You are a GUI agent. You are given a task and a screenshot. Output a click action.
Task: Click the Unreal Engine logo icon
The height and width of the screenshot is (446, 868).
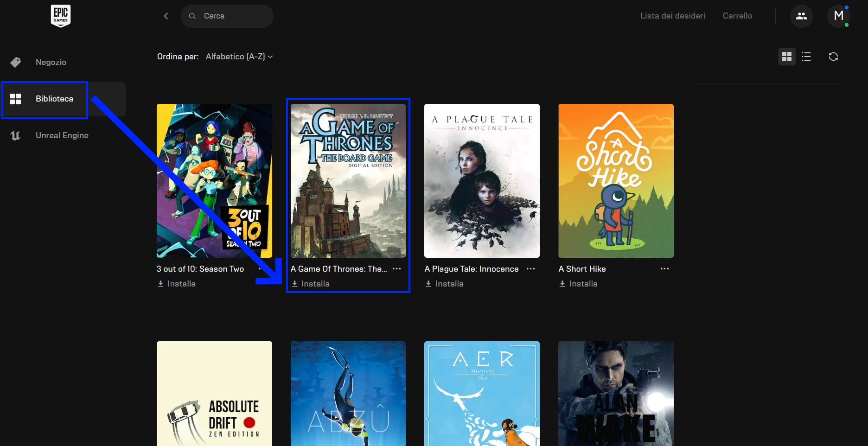pyautogui.click(x=16, y=135)
